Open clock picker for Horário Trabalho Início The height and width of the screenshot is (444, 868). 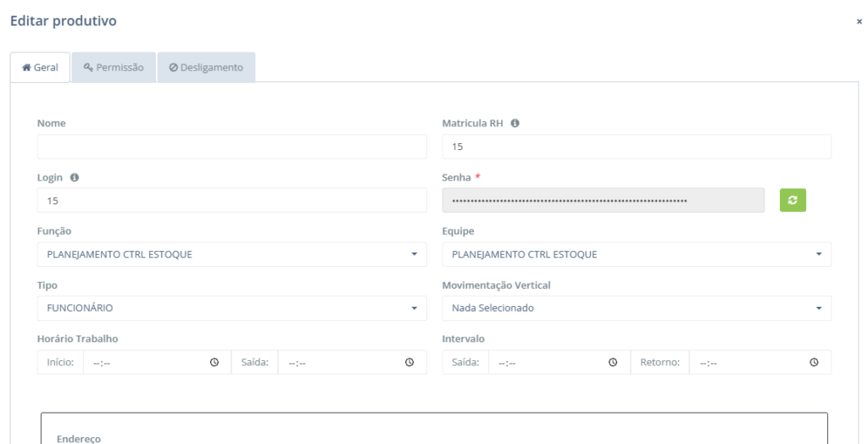point(214,363)
